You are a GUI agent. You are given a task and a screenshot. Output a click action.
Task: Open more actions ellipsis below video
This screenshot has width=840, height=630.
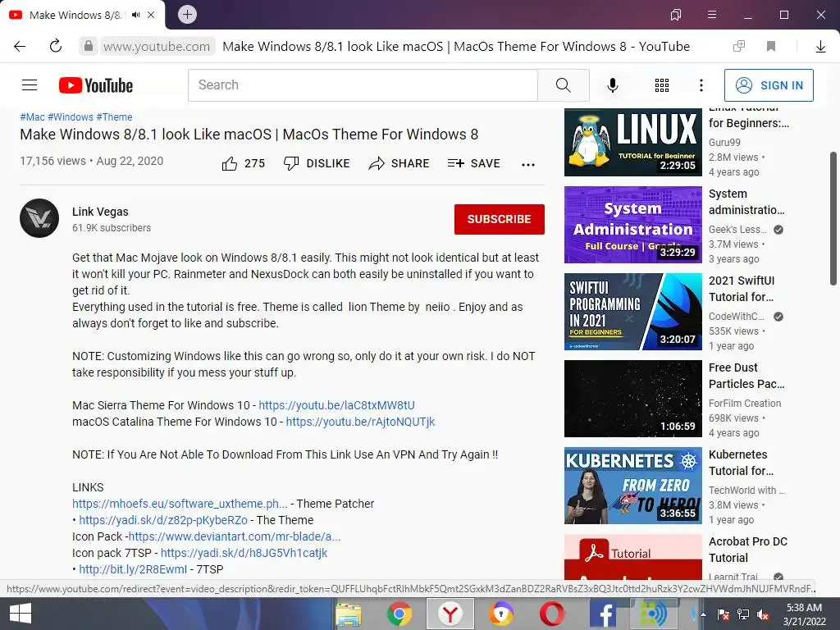(528, 164)
